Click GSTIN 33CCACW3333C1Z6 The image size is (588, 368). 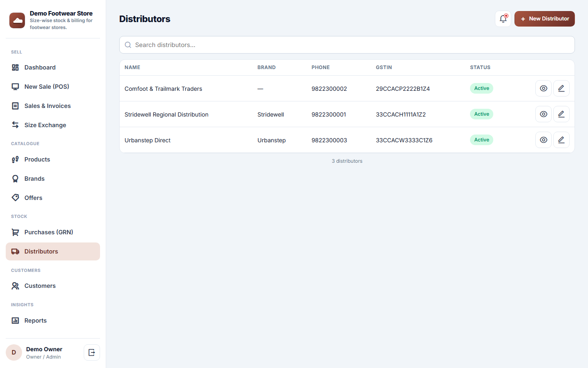coord(404,140)
